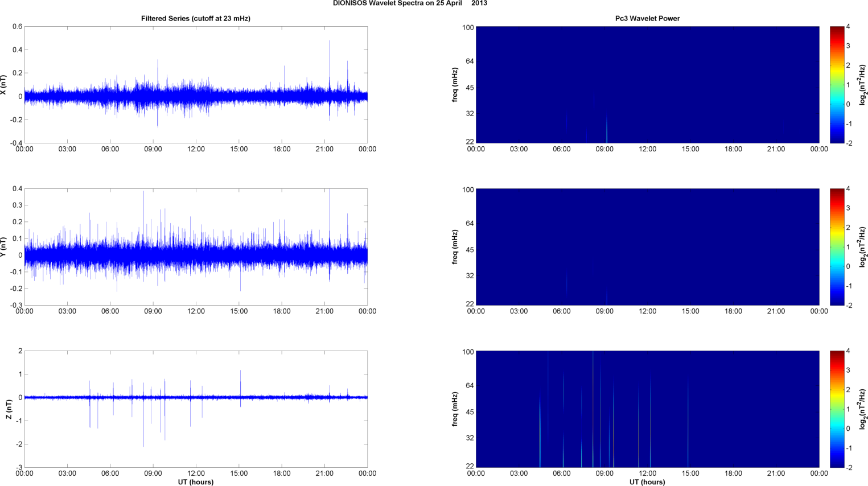Click 'UT (hours)' label under bottom wavelet plot

pos(647,482)
